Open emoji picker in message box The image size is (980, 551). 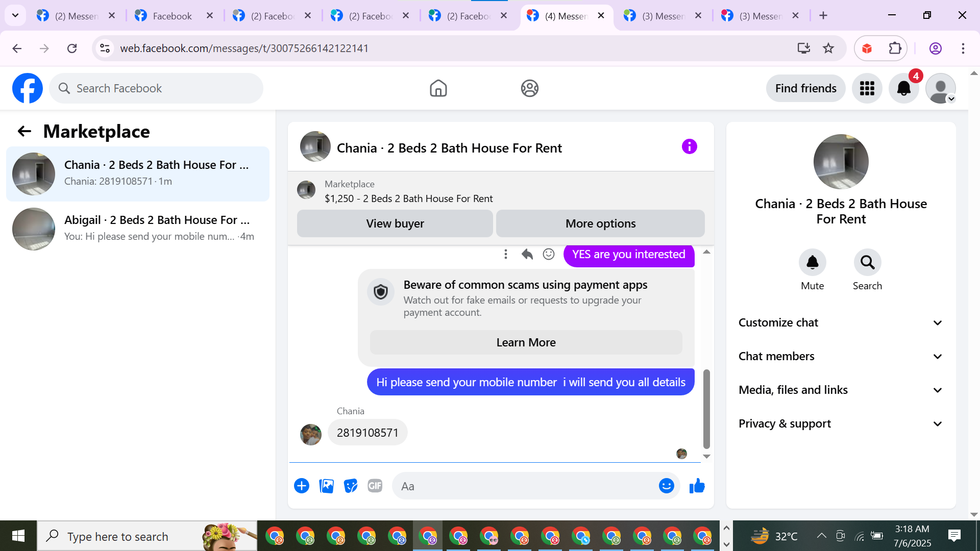(666, 486)
